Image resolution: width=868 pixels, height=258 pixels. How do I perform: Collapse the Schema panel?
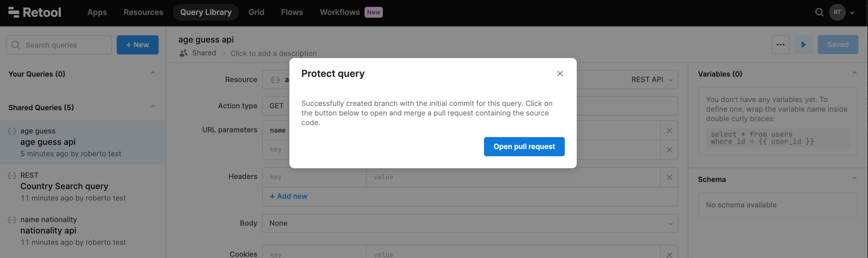[x=854, y=178]
